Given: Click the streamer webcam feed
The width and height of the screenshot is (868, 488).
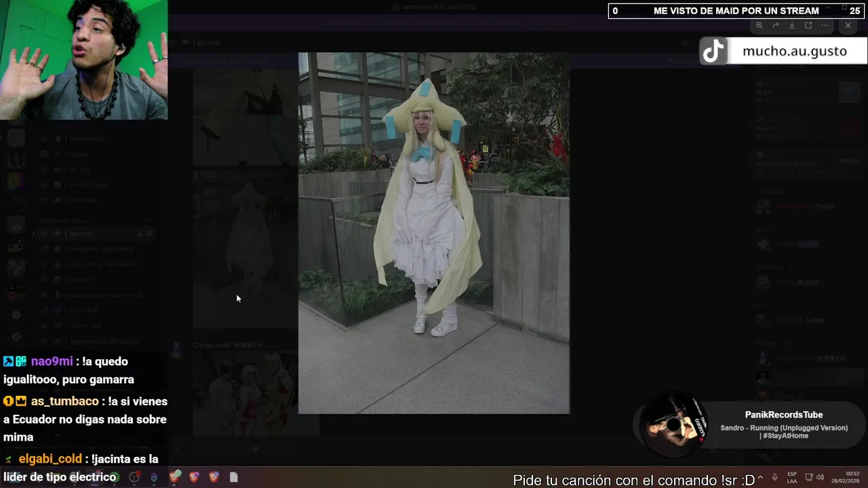Looking at the screenshot, I should [83, 60].
